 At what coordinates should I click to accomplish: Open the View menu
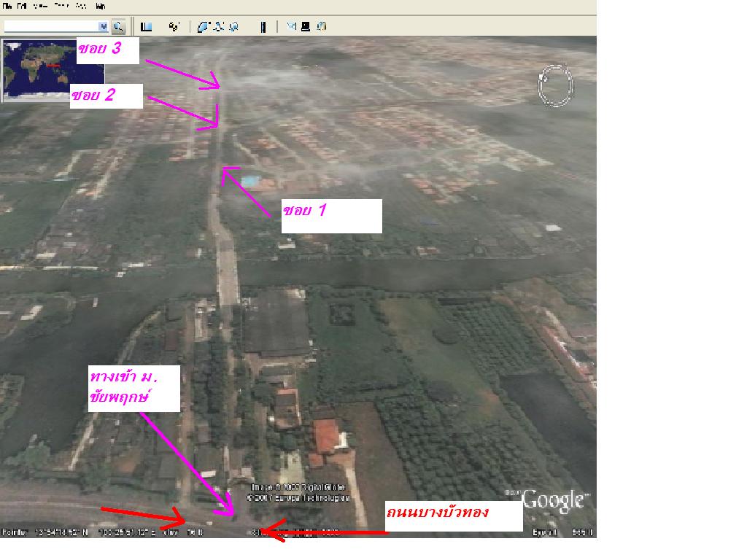tap(41, 6)
